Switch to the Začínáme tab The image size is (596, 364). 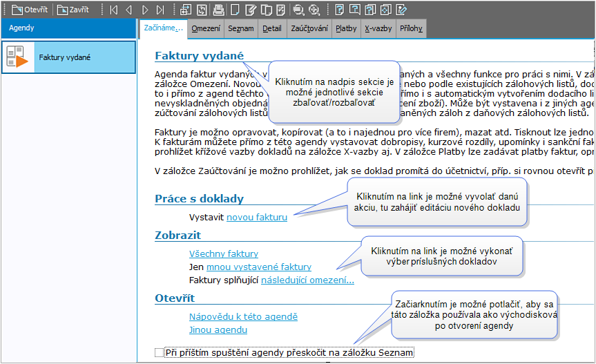pyautogui.click(x=164, y=28)
